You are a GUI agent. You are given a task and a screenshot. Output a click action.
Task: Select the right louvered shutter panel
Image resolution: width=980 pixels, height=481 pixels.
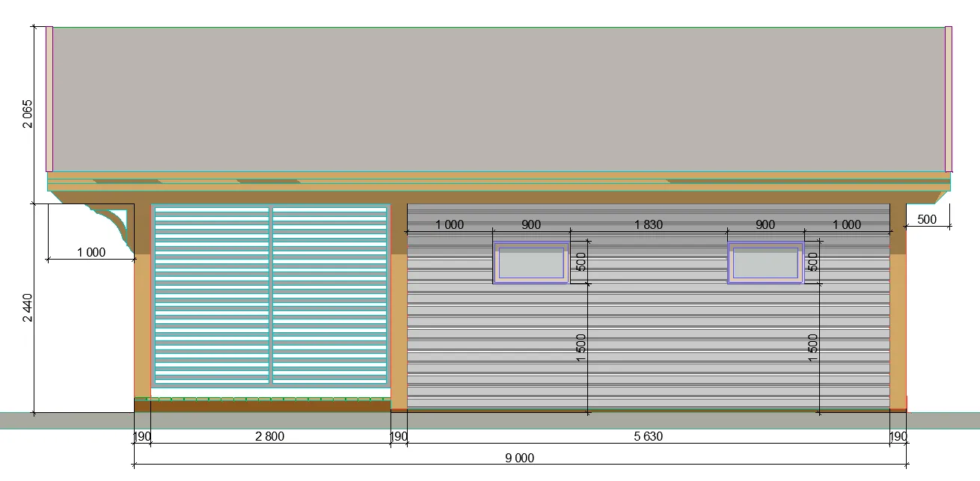pos(329,295)
